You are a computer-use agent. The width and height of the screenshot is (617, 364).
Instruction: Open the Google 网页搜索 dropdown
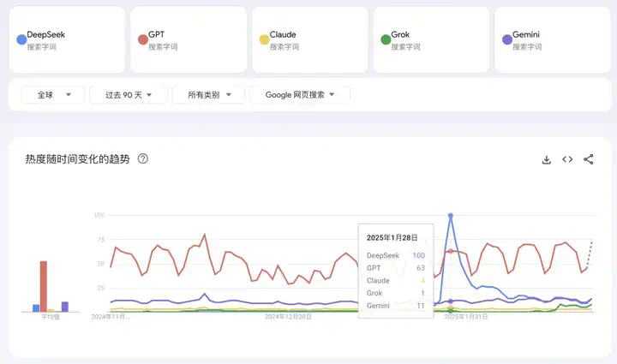(x=299, y=95)
